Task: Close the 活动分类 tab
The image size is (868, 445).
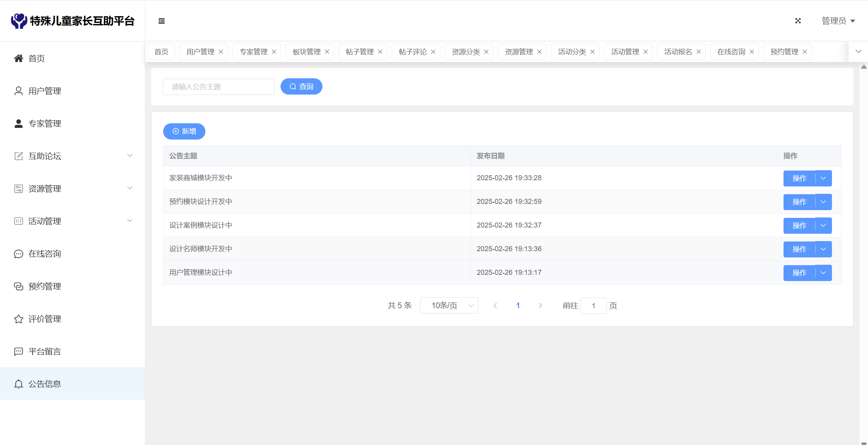Action: click(x=592, y=52)
